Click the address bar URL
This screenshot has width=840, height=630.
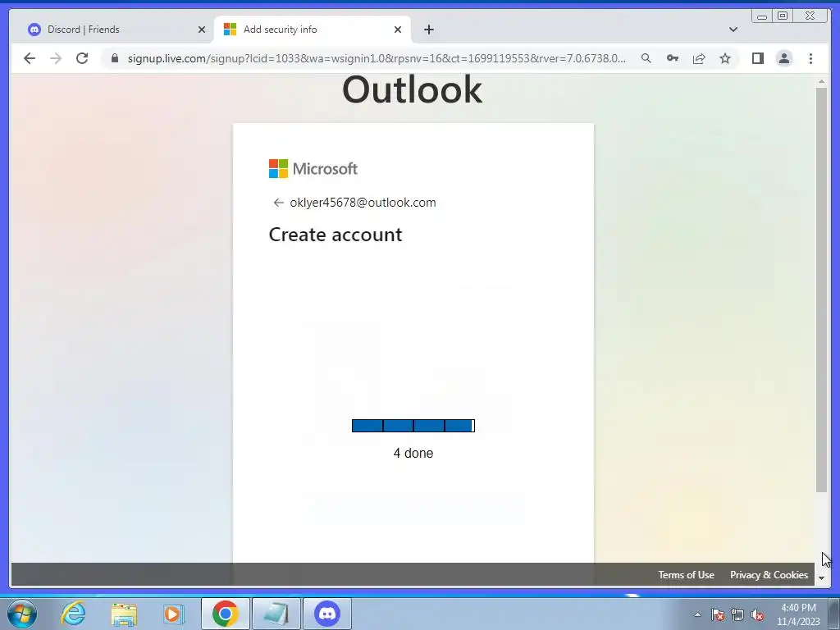(377, 58)
